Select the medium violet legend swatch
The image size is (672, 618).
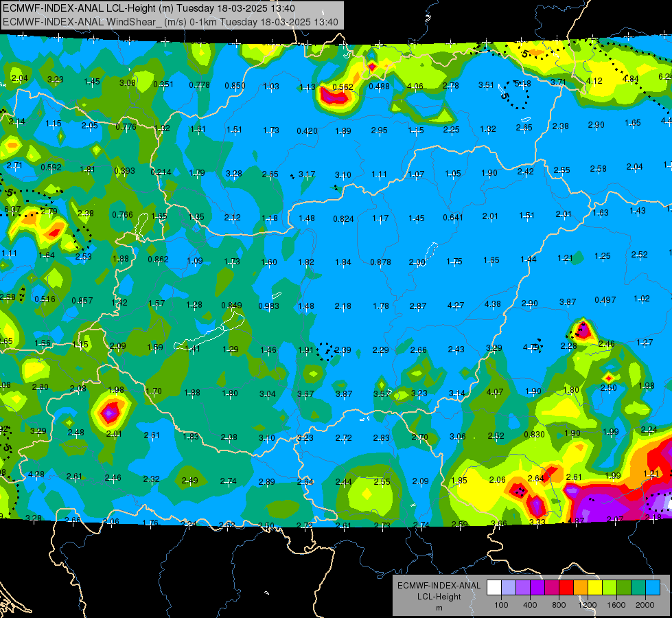(x=523, y=587)
